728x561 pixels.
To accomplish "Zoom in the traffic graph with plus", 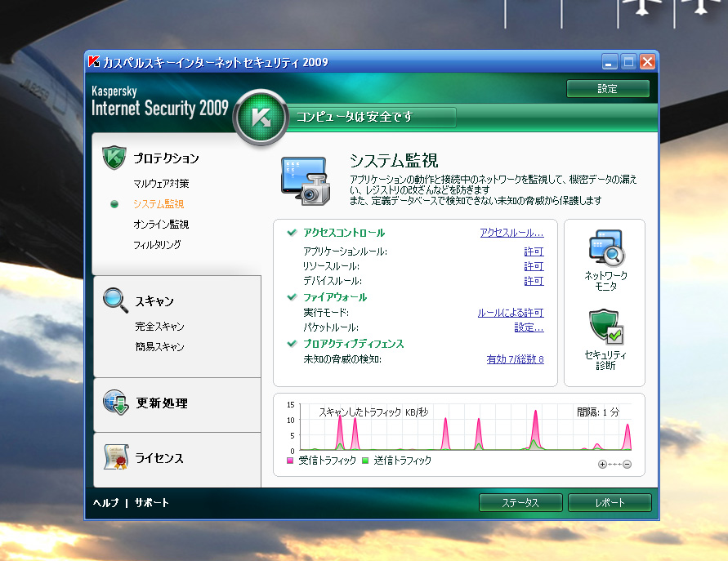I will click(x=602, y=464).
